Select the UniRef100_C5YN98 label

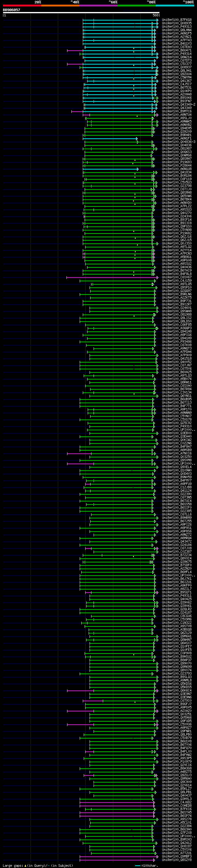pos(177,230)
